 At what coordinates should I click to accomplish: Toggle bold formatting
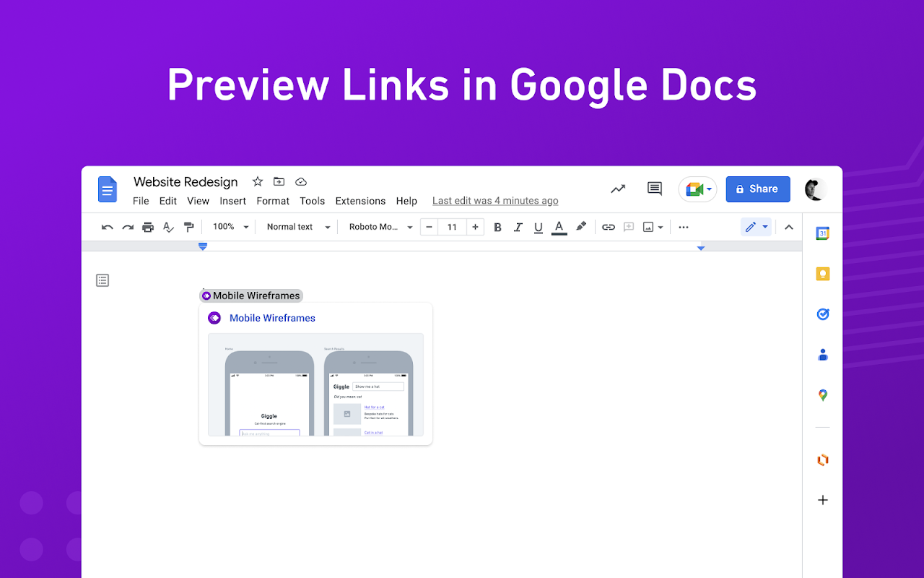(497, 227)
